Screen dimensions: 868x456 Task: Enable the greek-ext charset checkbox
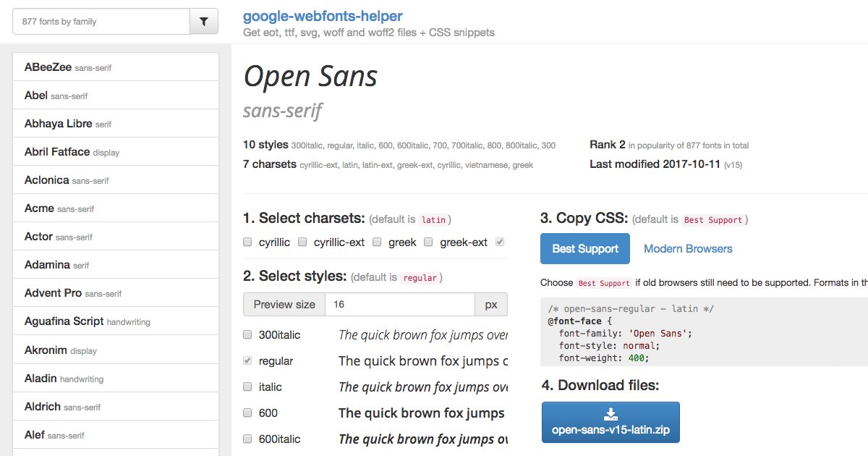(428, 242)
